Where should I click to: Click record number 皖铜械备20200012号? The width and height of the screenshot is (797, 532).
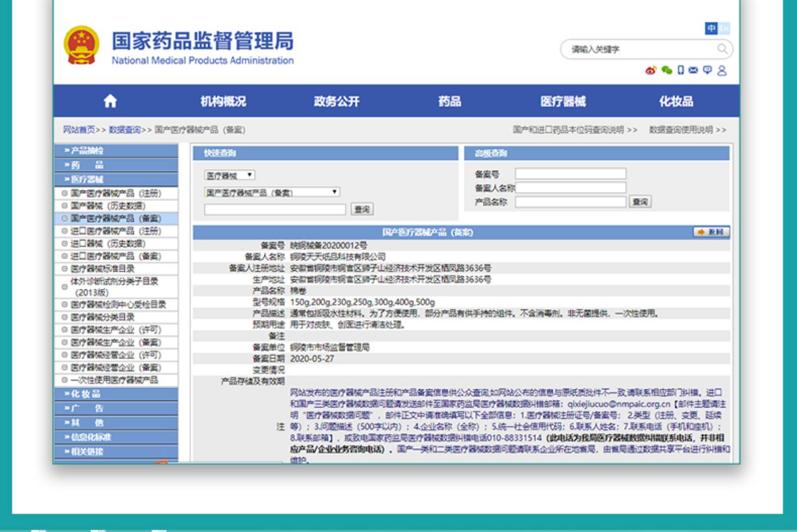click(x=328, y=245)
